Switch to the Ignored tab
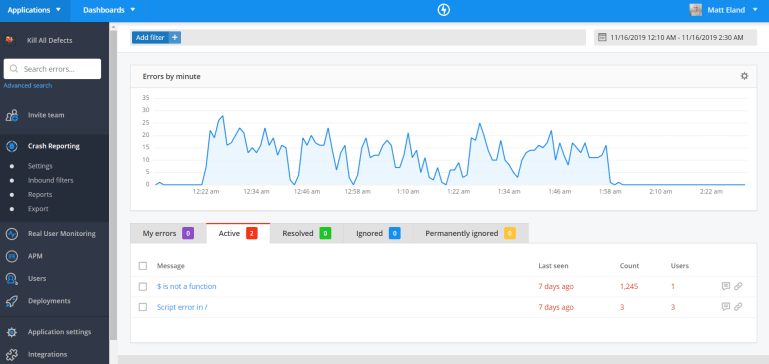 [x=378, y=234]
